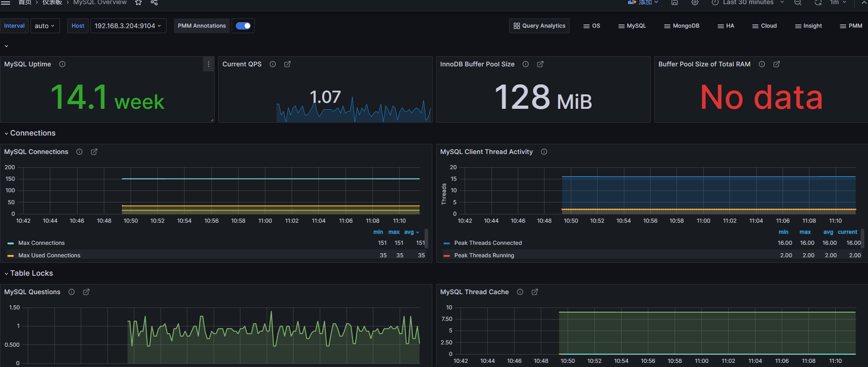Go to the dashboards breadcrumb

click(x=52, y=2)
